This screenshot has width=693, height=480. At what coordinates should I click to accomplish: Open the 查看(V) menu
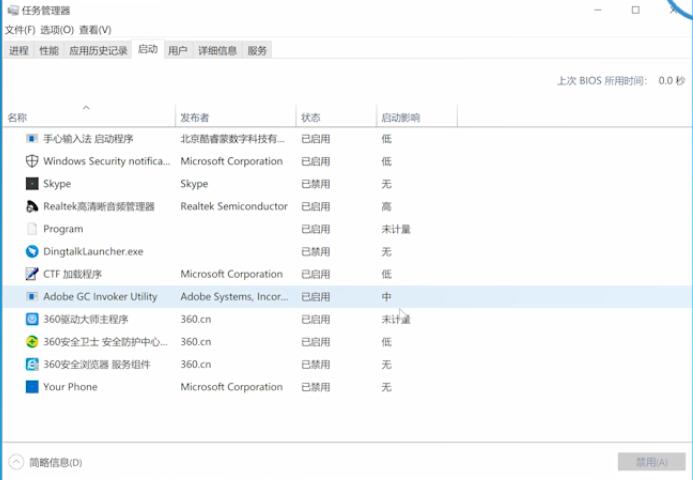[x=95, y=30]
